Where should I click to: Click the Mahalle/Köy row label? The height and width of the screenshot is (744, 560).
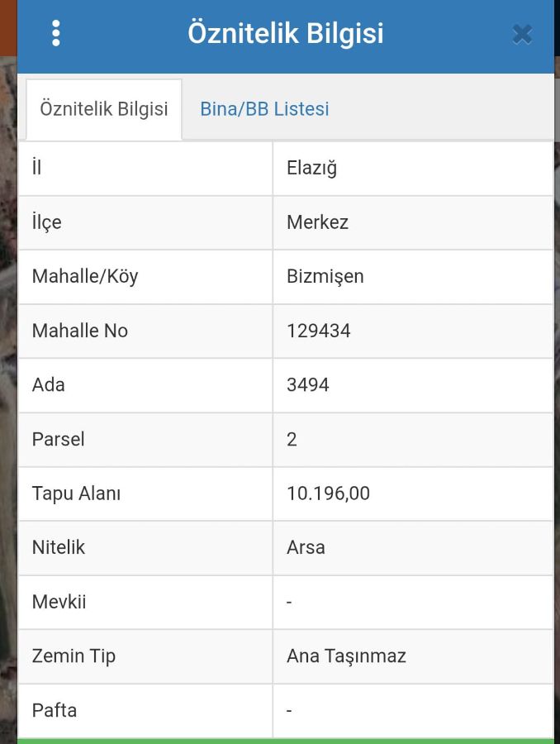pos(85,276)
